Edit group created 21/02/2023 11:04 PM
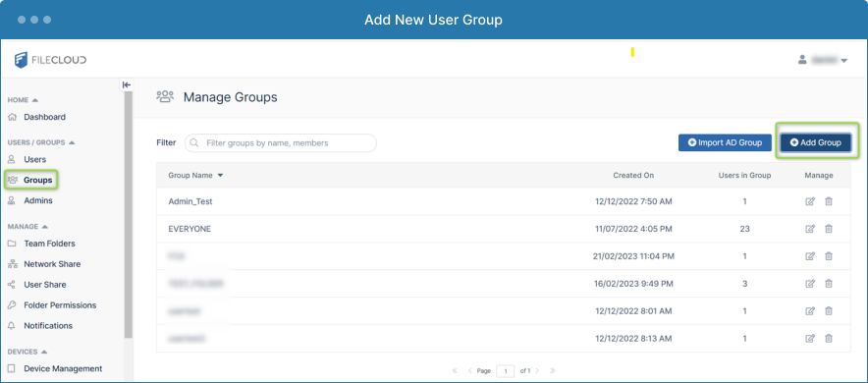Image resolution: width=868 pixels, height=383 pixels. point(810,255)
